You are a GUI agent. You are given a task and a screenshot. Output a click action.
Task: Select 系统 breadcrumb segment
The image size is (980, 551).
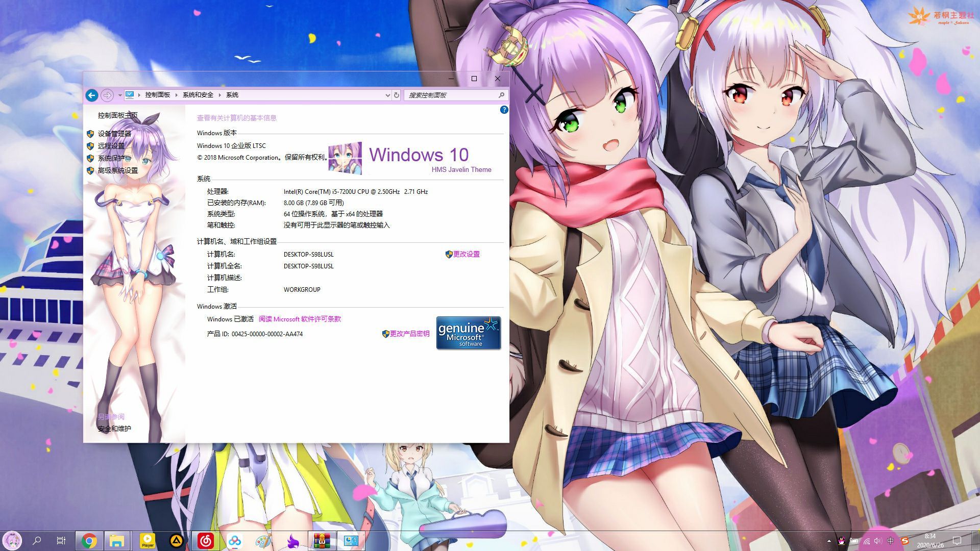(232, 95)
